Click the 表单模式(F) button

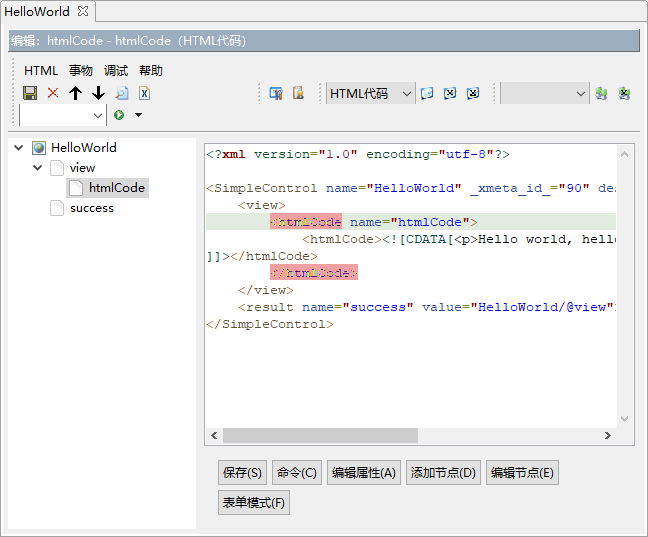pyautogui.click(x=254, y=503)
